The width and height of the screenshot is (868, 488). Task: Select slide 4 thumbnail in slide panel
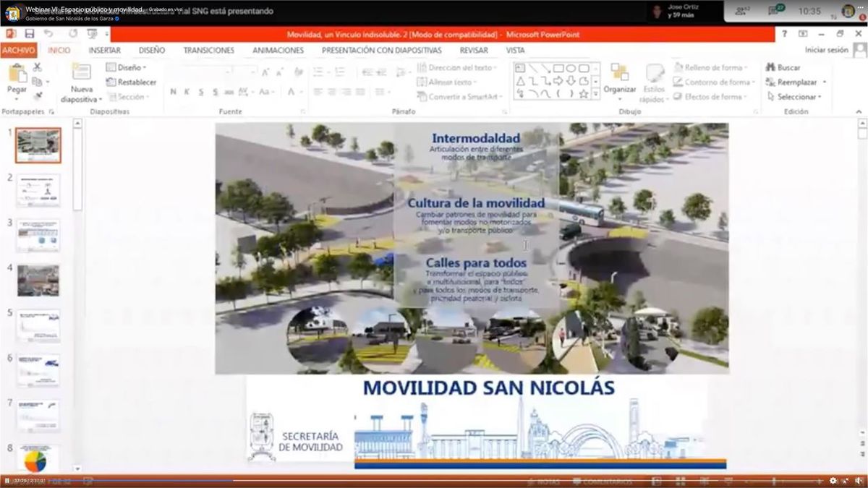click(x=38, y=281)
